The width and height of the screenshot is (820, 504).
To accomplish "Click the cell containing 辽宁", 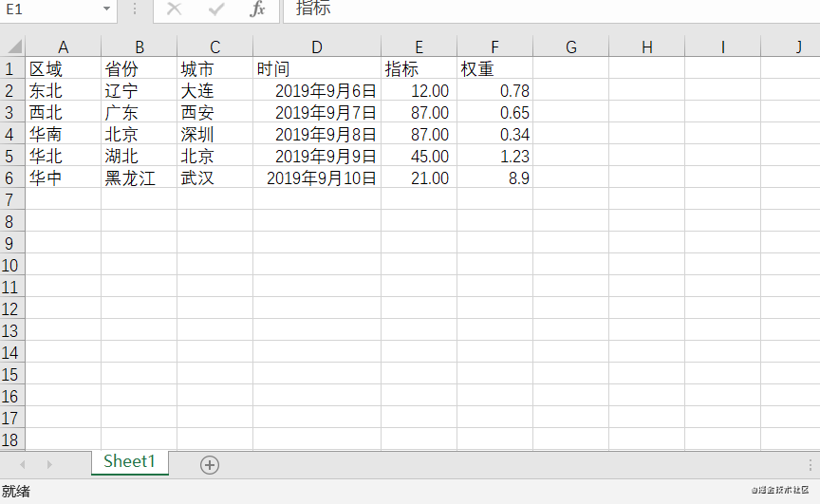I will pyautogui.click(x=140, y=90).
